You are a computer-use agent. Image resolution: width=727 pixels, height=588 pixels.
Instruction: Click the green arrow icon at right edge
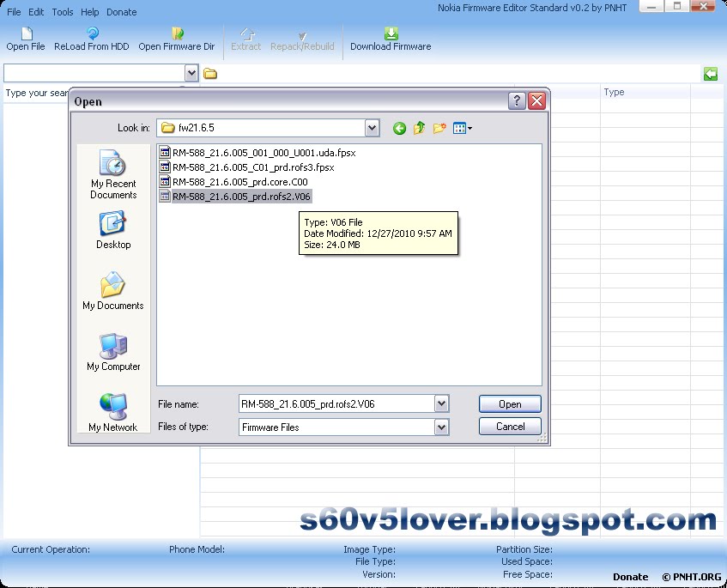tap(711, 74)
